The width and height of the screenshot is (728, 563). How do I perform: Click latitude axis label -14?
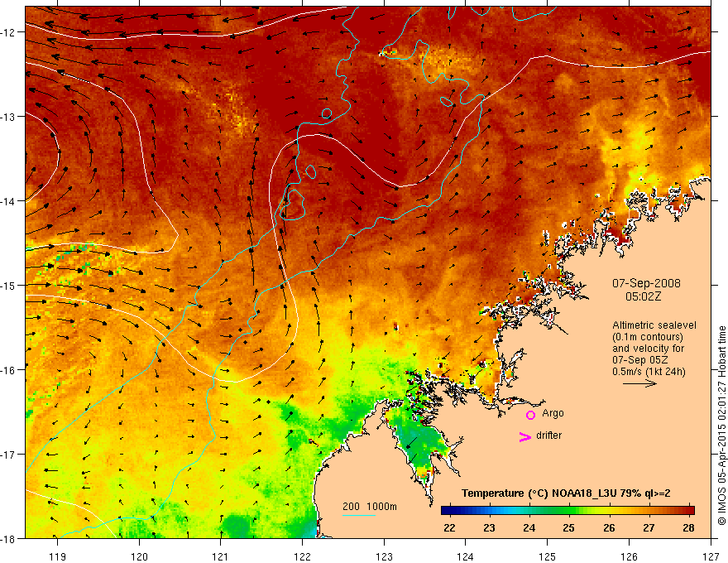(8, 201)
